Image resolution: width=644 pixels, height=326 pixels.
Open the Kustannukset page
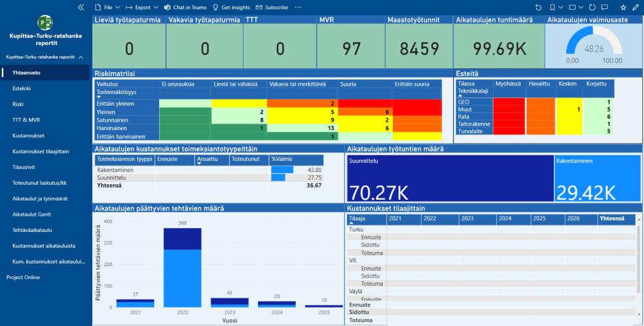pyautogui.click(x=45, y=136)
